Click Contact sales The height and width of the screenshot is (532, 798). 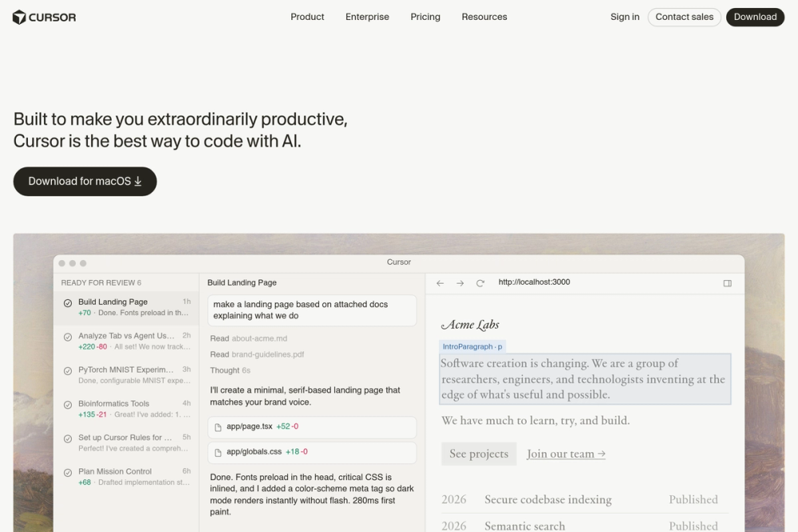pyautogui.click(x=684, y=16)
